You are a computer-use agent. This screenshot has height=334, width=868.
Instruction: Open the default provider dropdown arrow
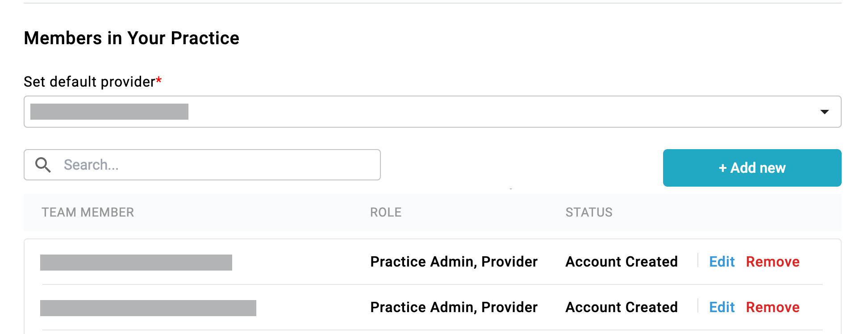[x=824, y=112]
